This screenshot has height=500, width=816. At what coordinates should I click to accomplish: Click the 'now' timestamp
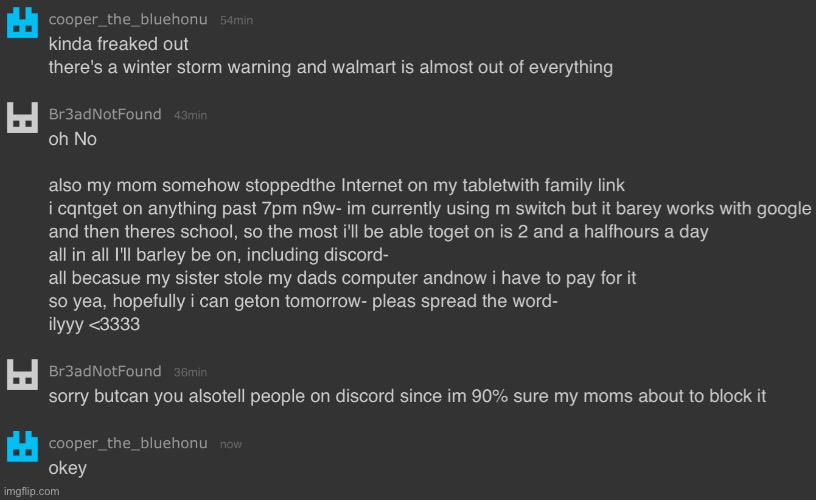[231, 444]
